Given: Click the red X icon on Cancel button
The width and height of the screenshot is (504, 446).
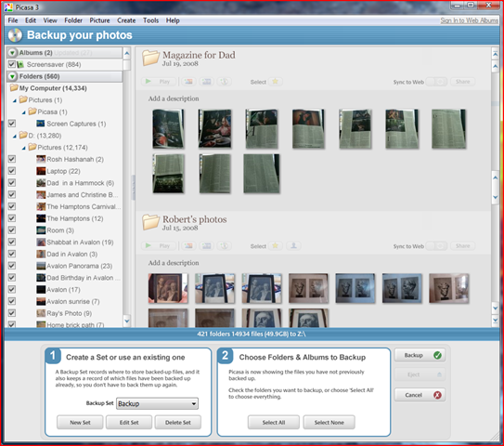Looking at the screenshot, I should pos(437,395).
